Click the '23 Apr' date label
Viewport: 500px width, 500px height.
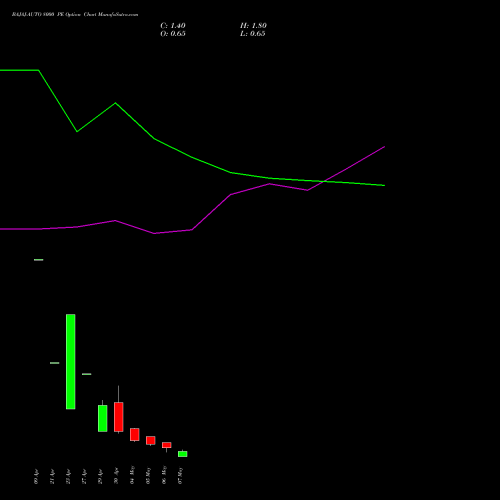tap(68, 476)
